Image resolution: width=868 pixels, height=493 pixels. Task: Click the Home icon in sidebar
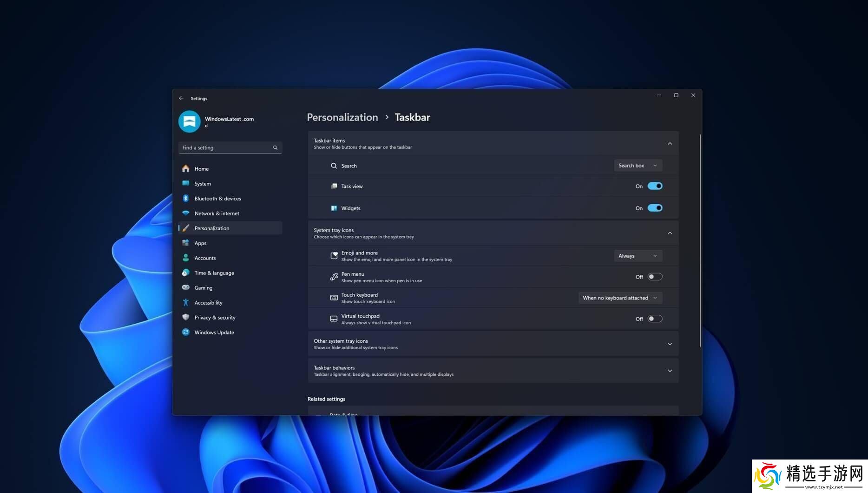186,169
